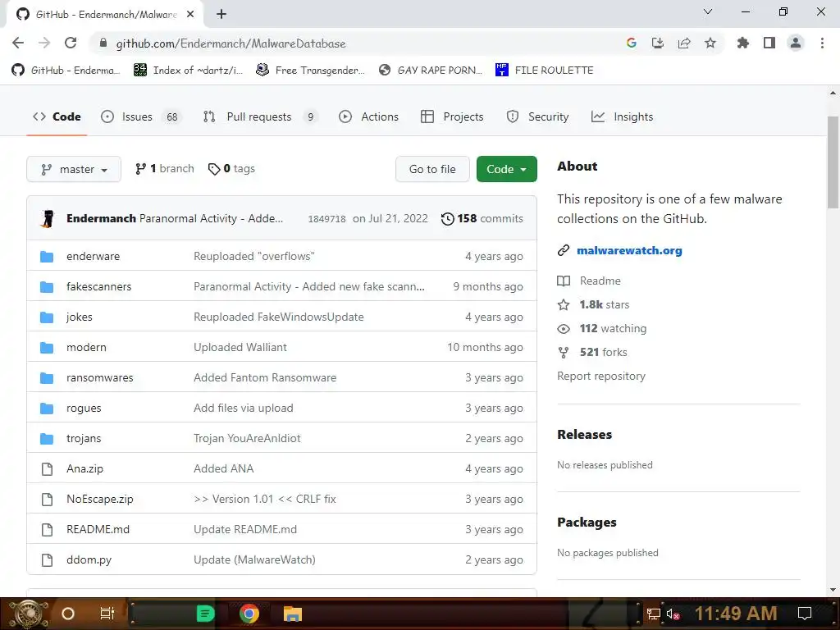This screenshot has width=840, height=630.
Task: Open the trojans folder
Action: click(84, 438)
